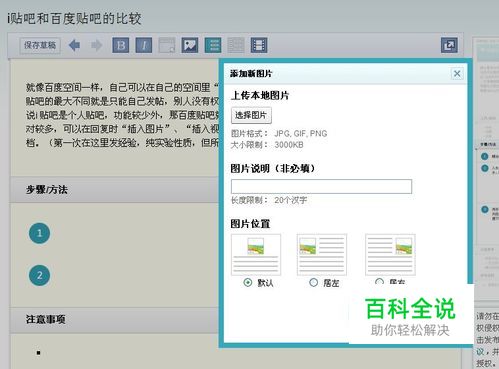Click the insert video film icon

(x=259, y=45)
